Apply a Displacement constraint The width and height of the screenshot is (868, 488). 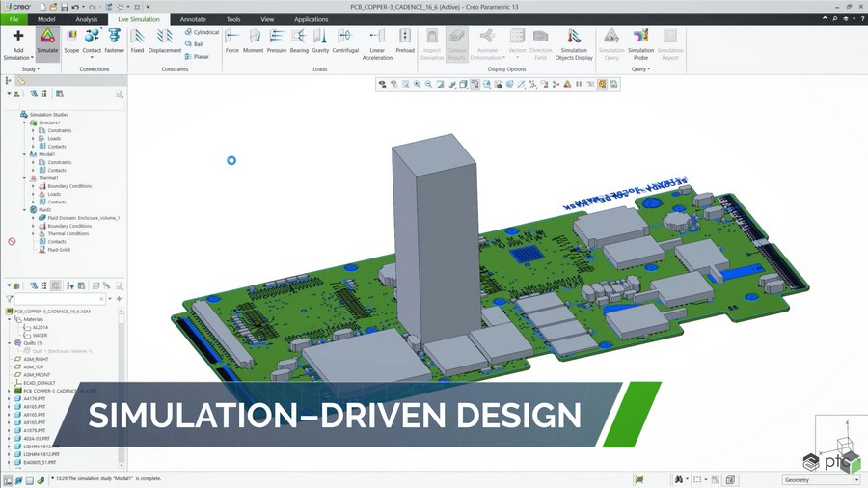pyautogui.click(x=164, y=41)
